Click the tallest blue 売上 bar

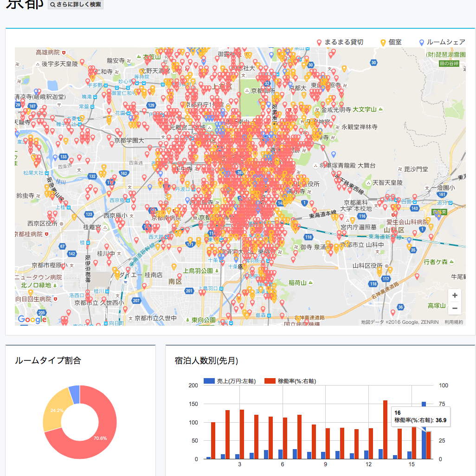point(424,430)
